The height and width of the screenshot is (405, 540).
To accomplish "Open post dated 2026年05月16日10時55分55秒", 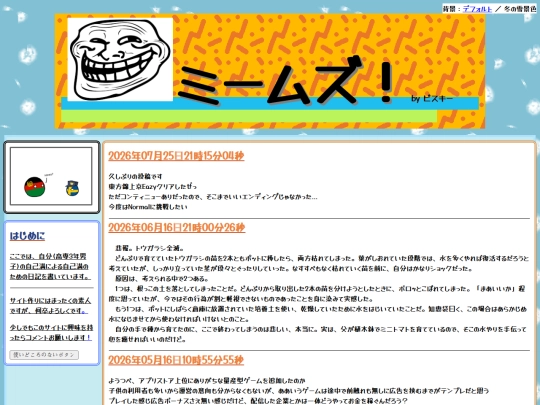I will pos(176,360).
